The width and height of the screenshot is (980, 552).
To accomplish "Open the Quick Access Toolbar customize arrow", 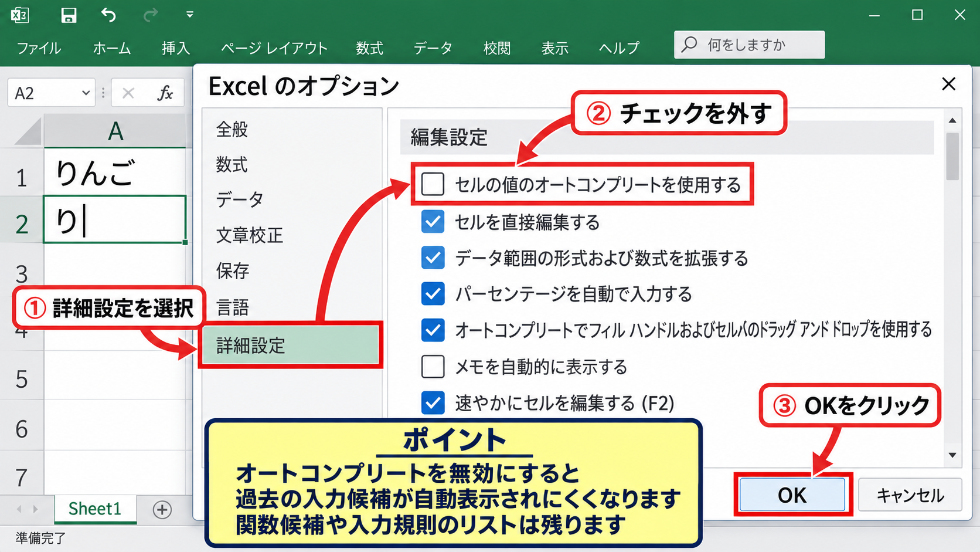I will pos(189,15).
